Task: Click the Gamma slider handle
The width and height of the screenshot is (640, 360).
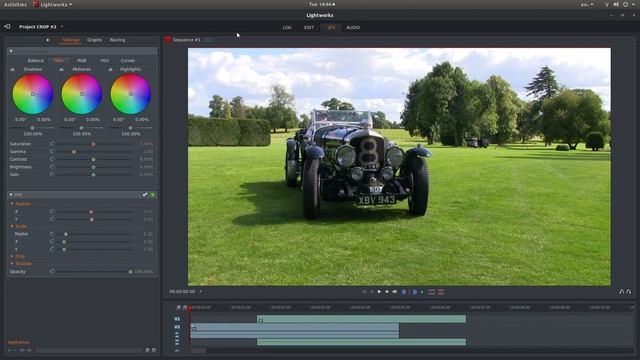Action: (x=74, y=152)
